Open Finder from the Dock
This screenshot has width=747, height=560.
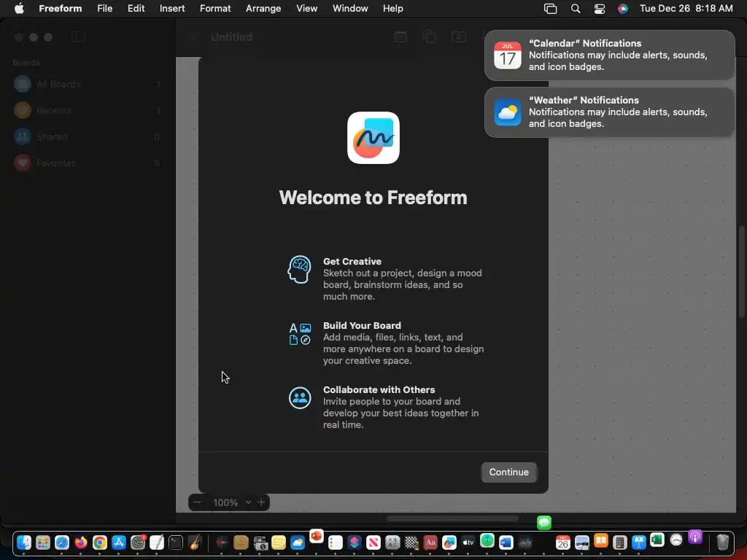pyautogui.click(x=23, y=542)
